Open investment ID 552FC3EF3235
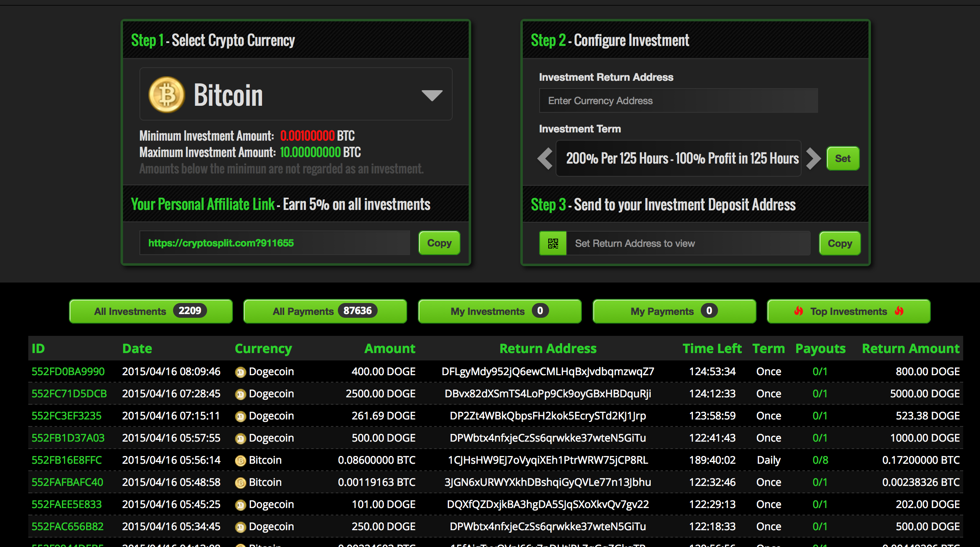The width and height of the screenshot is (980, 547). pyautogui.click(x=66, y=416)
